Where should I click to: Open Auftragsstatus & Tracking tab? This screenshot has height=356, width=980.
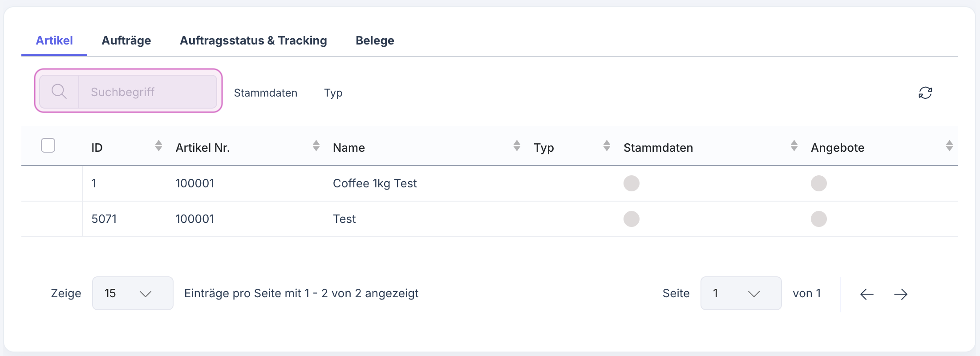click(253, 40)
